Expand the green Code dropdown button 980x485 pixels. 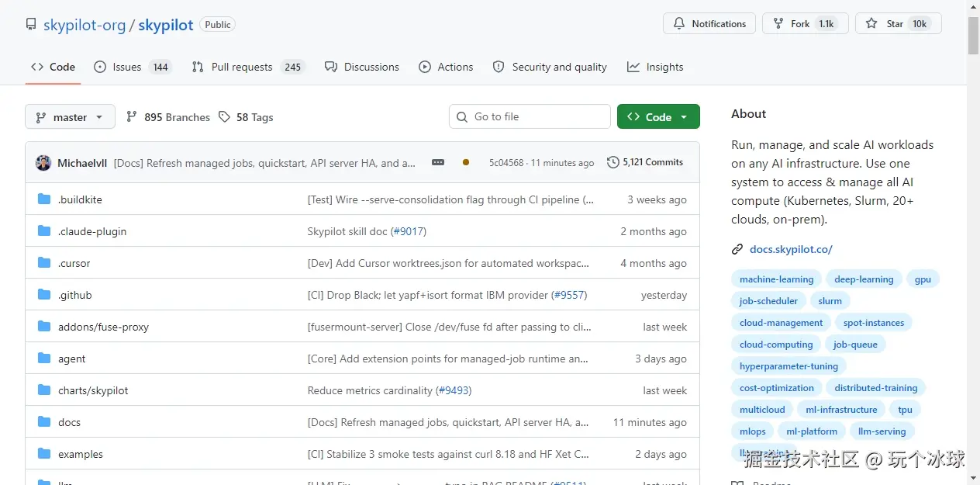pyautogui.click(x=658, y=116)
